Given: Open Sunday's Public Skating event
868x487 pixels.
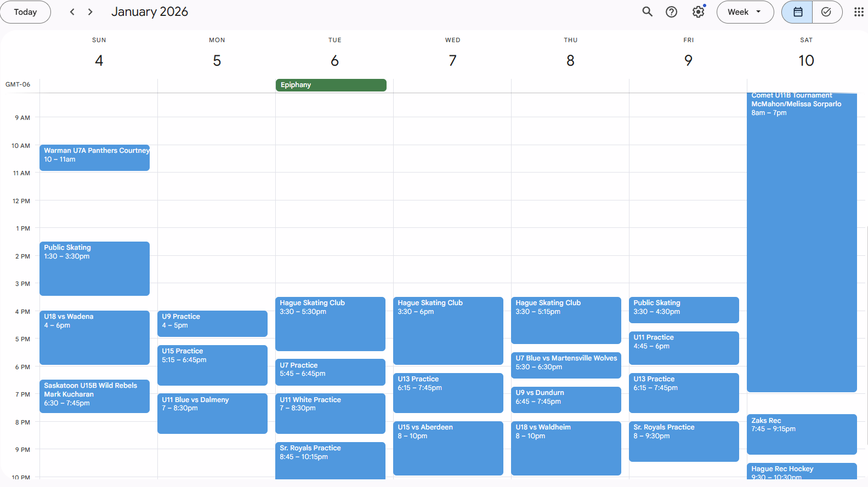Looking at the screenshot, I should coord(94,268).
